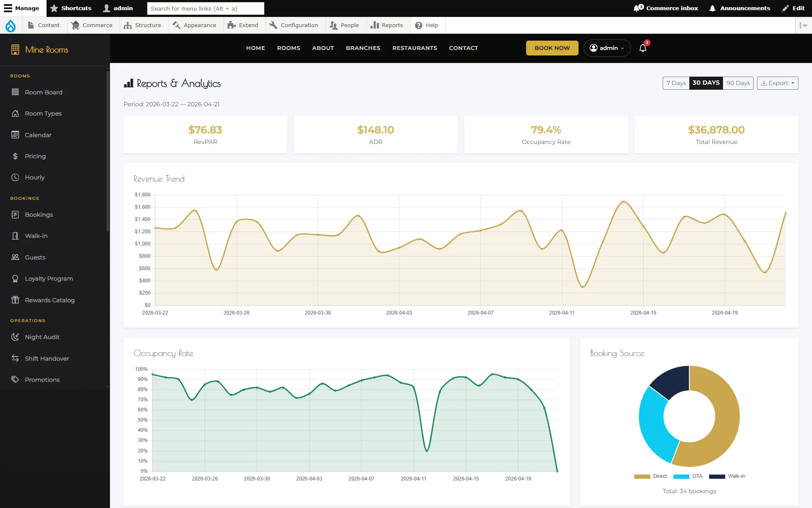Click the Shift Handover arrows icon
Viewport: 812px width, 508px height.
coord(15,359)
